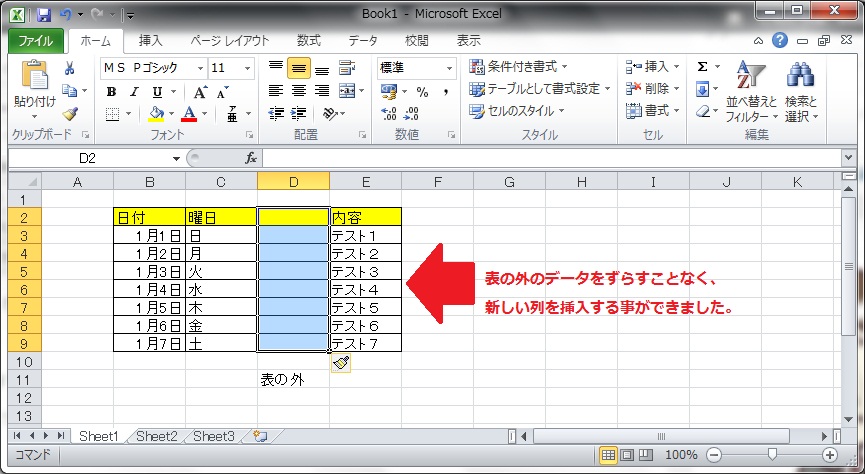Toggle align text right
865x474 pixels.
pos(322,90)
